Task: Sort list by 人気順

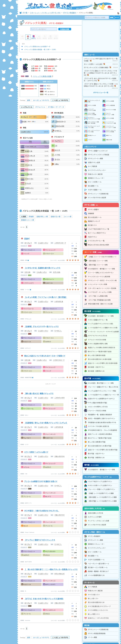Action: pos(23,216)
